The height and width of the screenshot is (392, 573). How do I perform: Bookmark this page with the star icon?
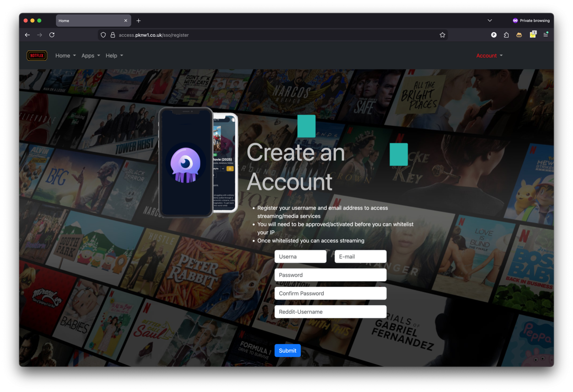click(x=442, y=35)
